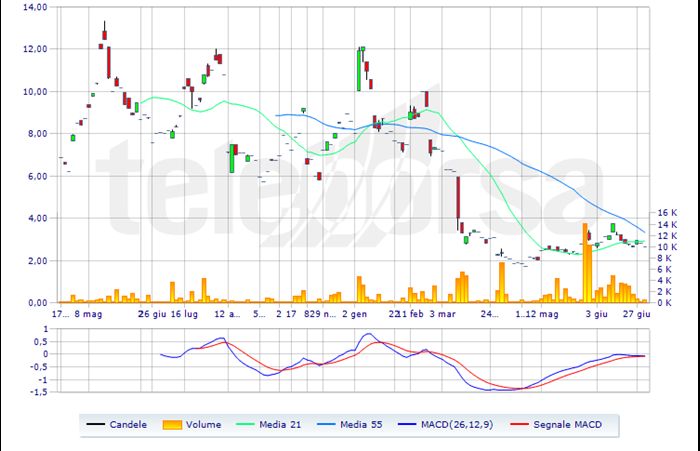Click the 6,00 price axis label

pos(38,176)
